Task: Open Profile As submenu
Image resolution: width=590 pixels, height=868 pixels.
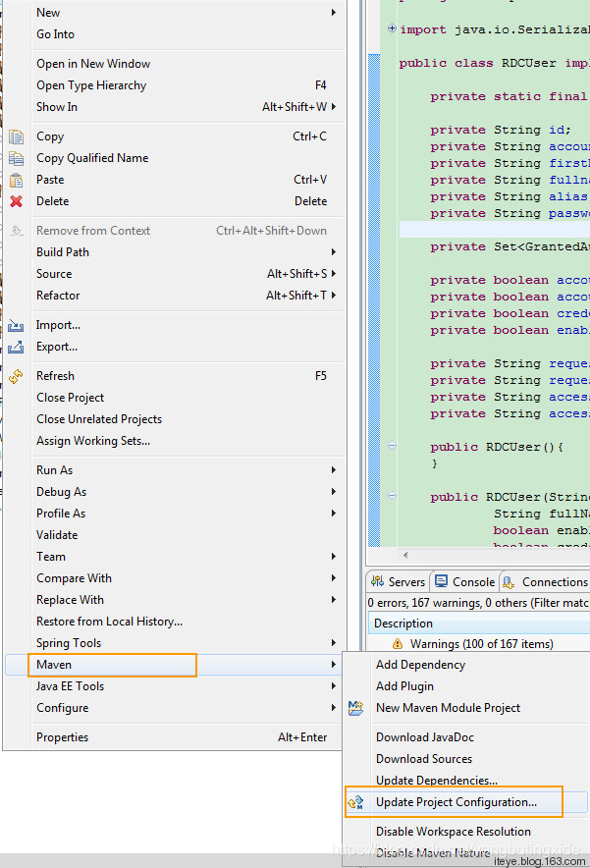Action: (x=175, y=514)
